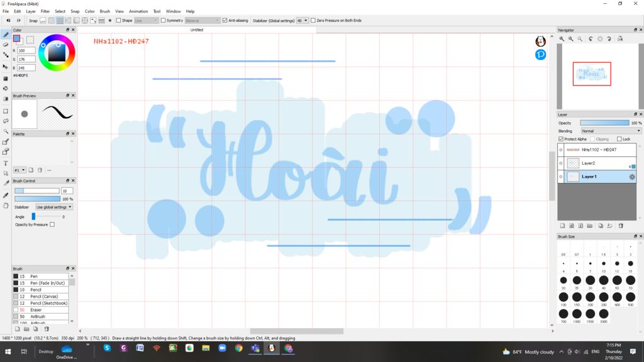Click the Zoom In icon in Navigator

click(x=562, y=38)
